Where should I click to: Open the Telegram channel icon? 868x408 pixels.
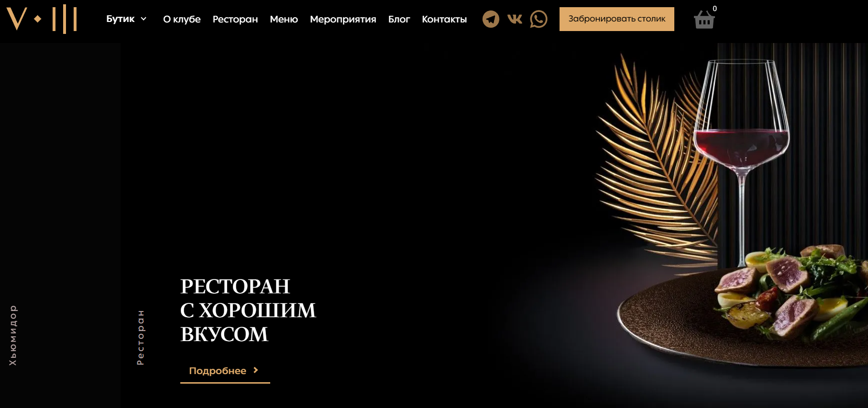point(491,19)
